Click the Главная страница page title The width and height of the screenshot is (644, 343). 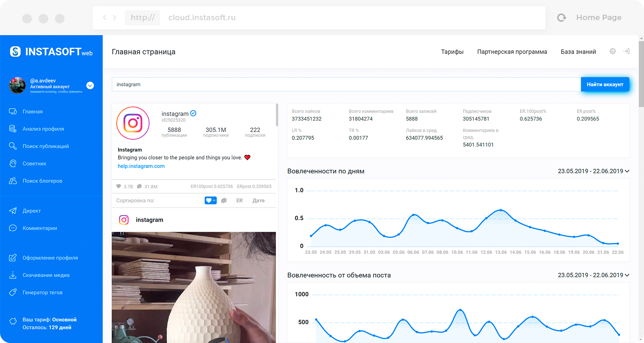coord(143,52)
